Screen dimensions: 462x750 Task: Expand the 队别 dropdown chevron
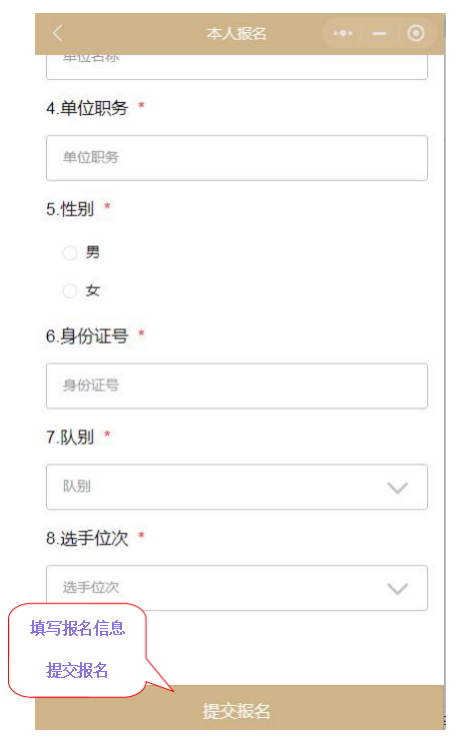(x=397, y=488)
